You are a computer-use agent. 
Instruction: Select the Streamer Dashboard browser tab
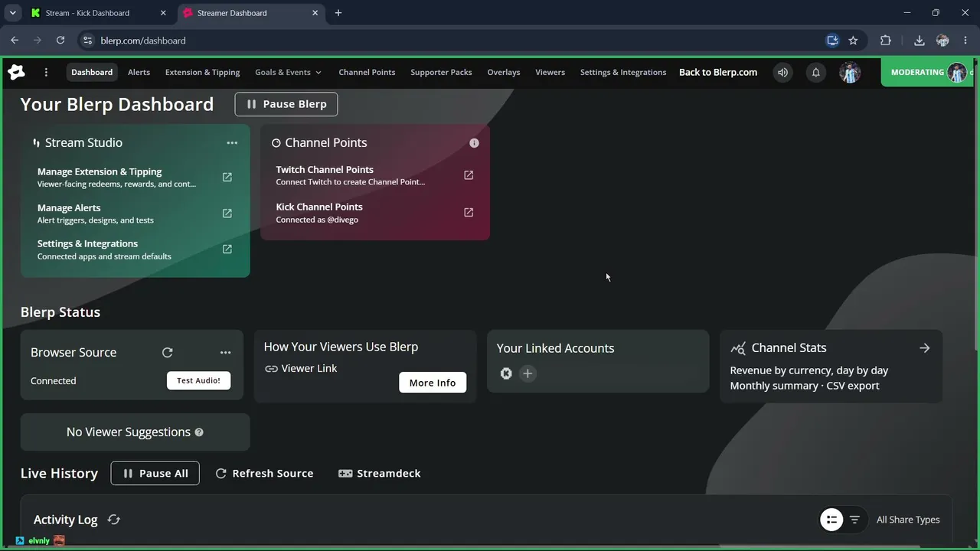250,13
